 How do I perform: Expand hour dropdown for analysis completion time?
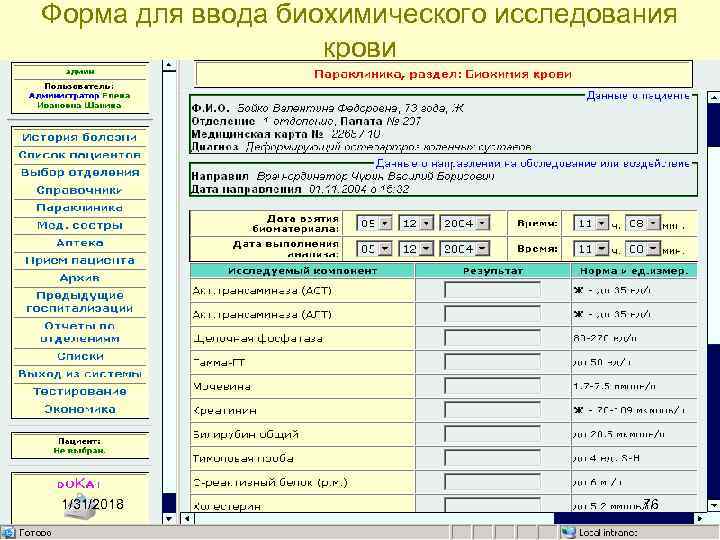point(602,248)
